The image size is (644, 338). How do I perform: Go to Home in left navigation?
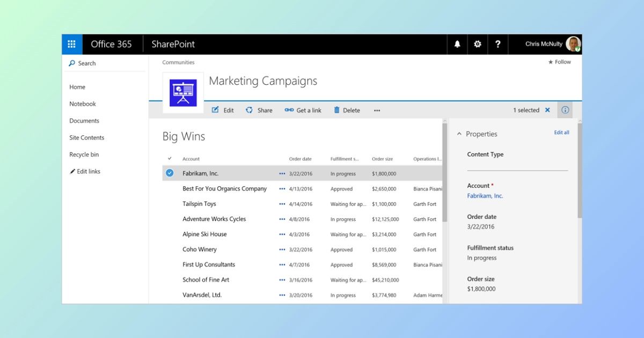(77, 87)
